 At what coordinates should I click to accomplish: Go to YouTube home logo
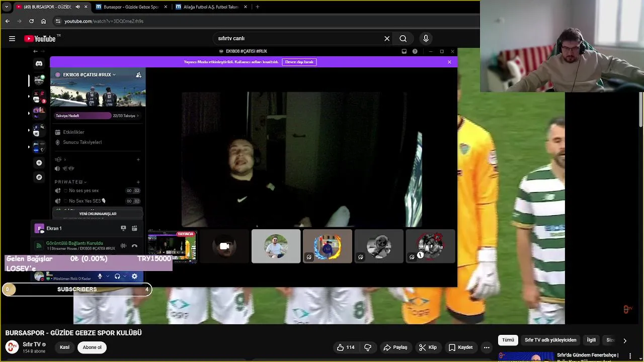(x=40, y=39)
